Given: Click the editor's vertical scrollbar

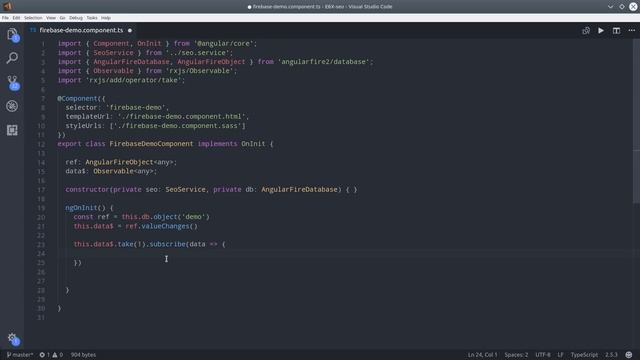Looking at the screenshot, I should click(x=636, y=122).
